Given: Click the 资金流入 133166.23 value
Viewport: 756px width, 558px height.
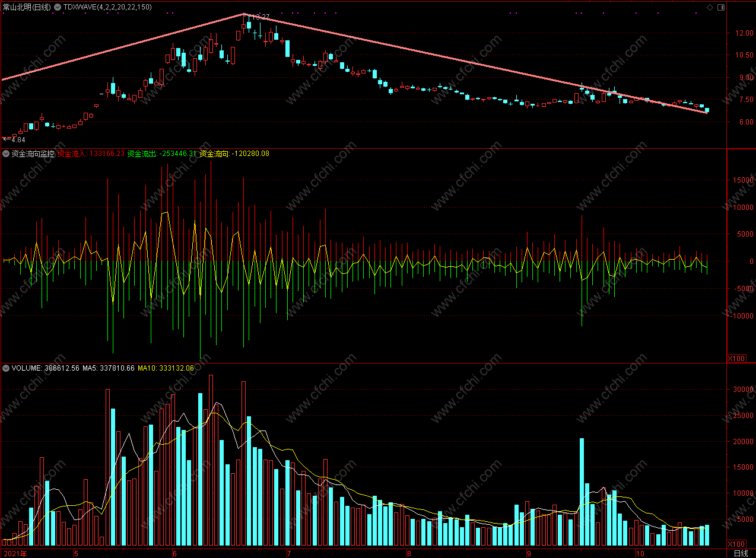Looking at the screenshot, I should click(x=91, y=154).
